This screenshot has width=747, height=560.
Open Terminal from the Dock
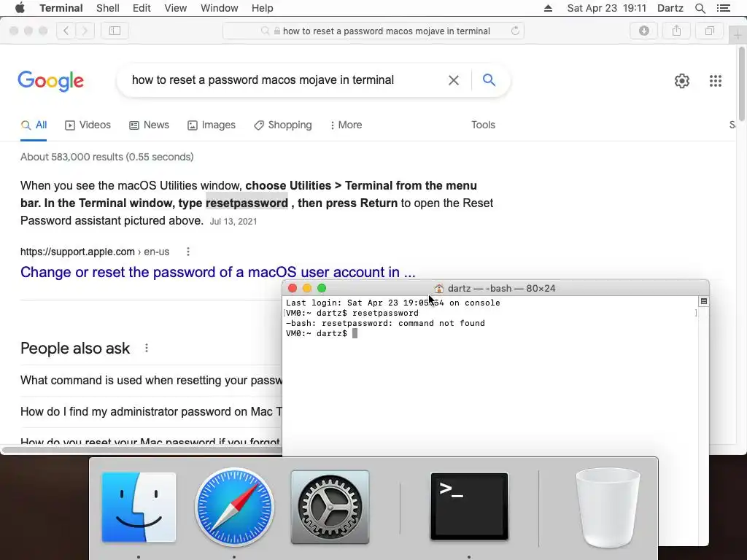[469, 506]
